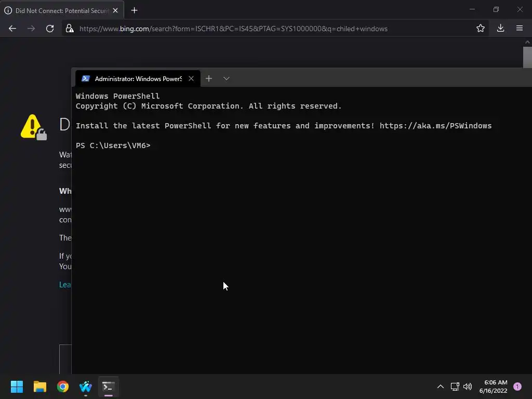Open the Windows Start menu
This screenshot has height=399, width=532.
tap(17, 387)
